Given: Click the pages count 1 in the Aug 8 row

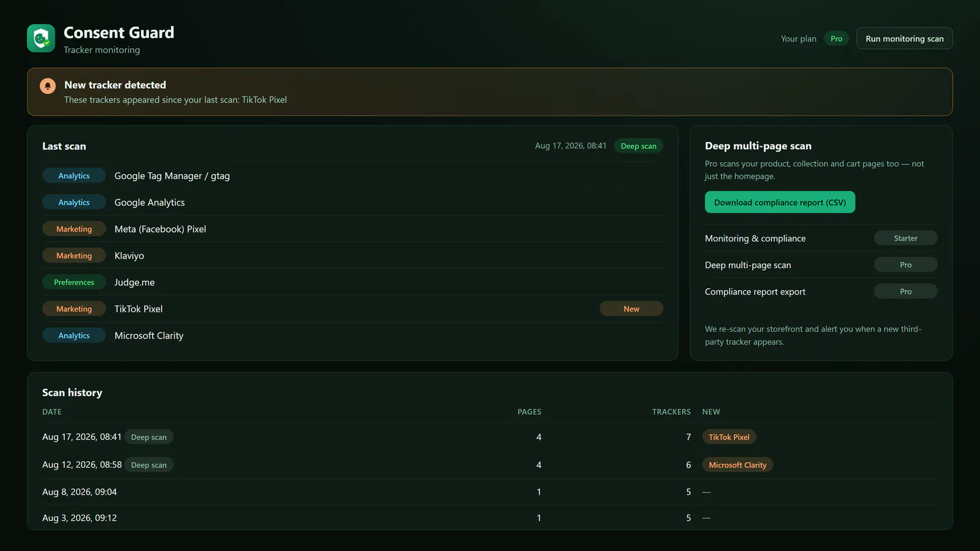Looking at the screenshot, I should click(x=539, y=492).
